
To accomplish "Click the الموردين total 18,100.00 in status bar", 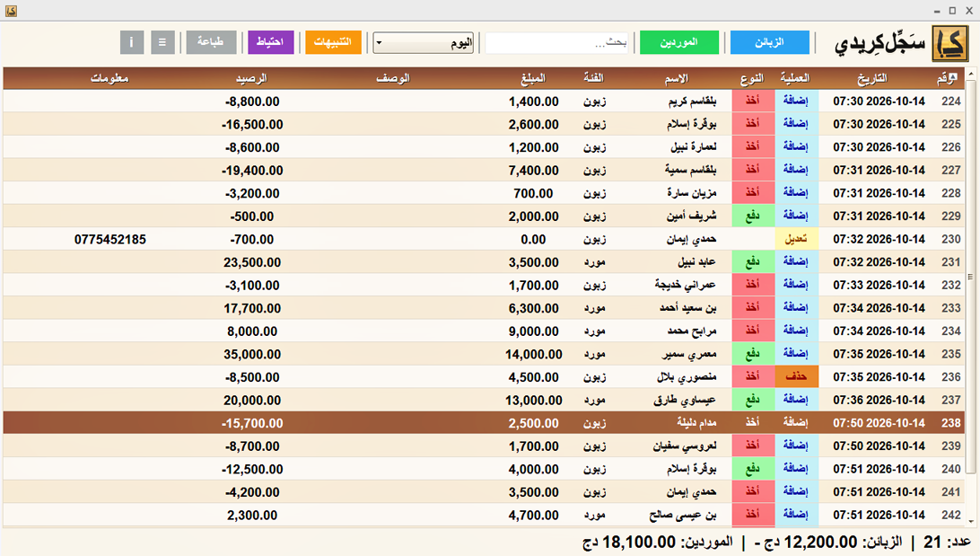I will click(x=657, y=543).
